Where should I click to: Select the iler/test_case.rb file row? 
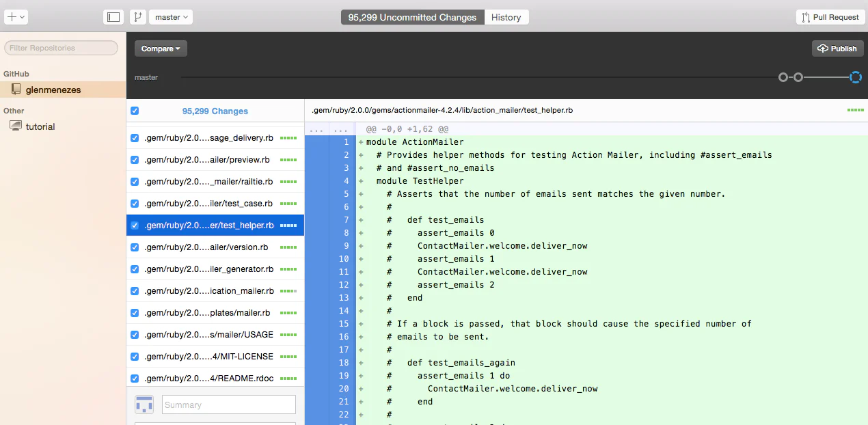(215, 204)
